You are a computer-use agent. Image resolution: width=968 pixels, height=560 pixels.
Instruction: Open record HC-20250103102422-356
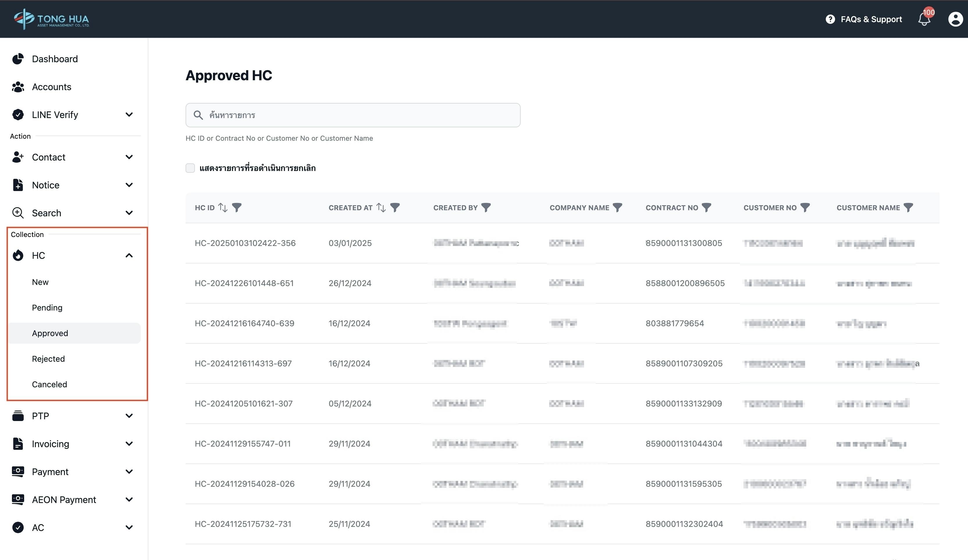[x=245, y=243]
